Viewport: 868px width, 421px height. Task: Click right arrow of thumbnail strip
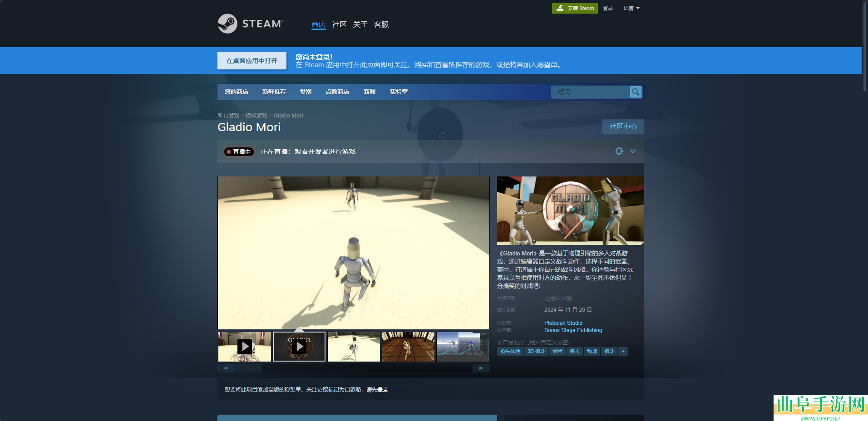[481, 368]
